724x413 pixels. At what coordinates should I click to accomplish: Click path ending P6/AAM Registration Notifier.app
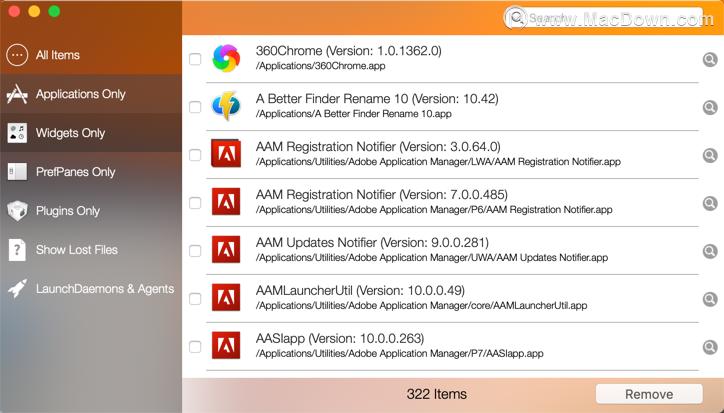tap(434, 210)
